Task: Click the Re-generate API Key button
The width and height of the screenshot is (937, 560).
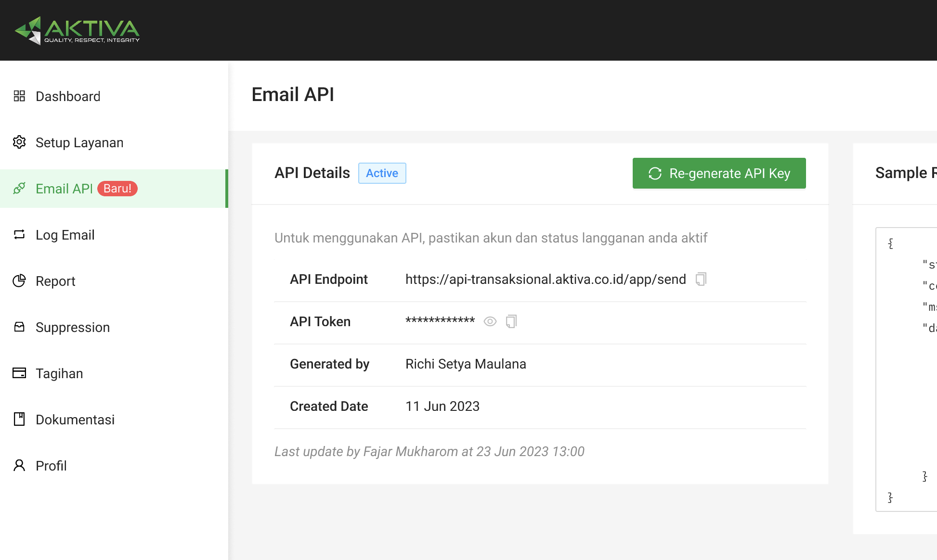Action: coord(719,173)
